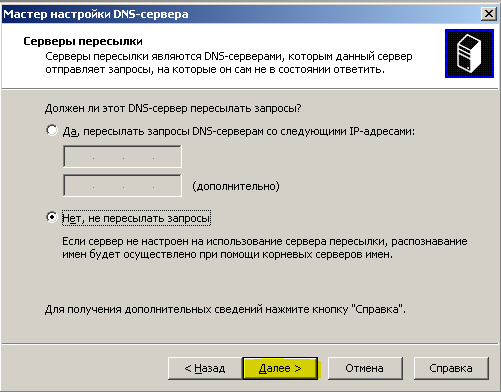Click the "Да, пересылать запросы DNS-серверам" label text
Viewport: 501px width, 392px height.
click(239, 131)
